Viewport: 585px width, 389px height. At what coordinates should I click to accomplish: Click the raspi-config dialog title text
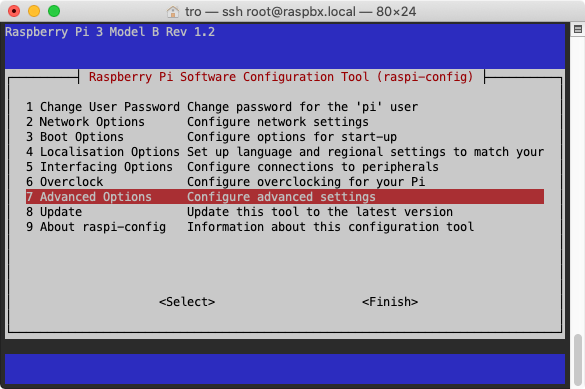281,77
